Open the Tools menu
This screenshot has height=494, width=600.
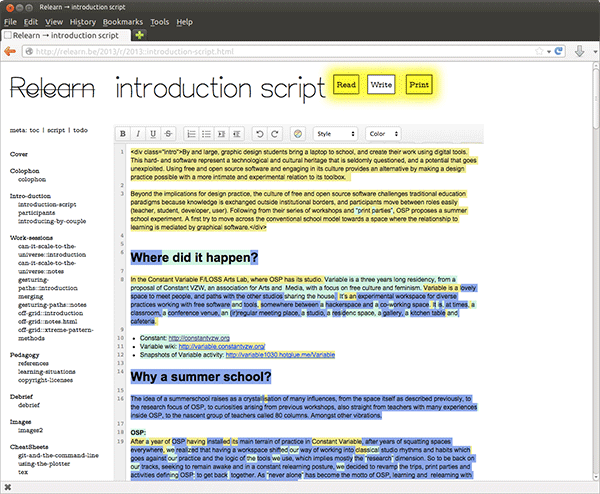coord(160,22)
